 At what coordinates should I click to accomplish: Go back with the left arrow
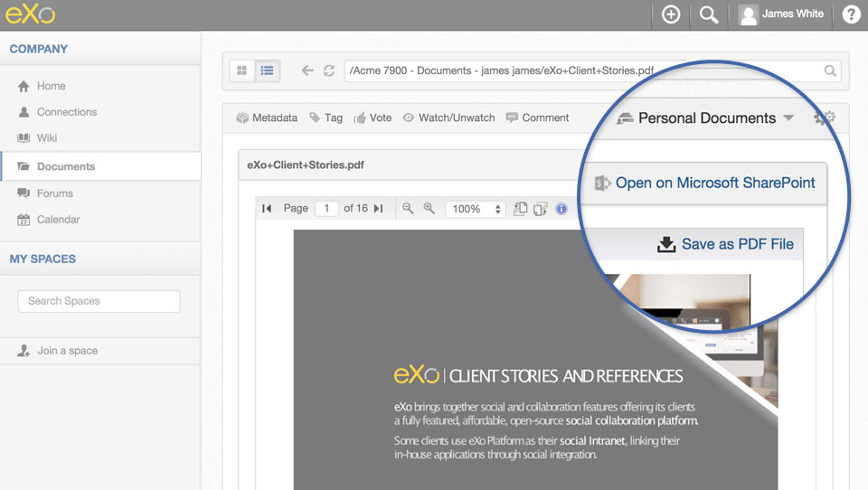coord(307,71)
